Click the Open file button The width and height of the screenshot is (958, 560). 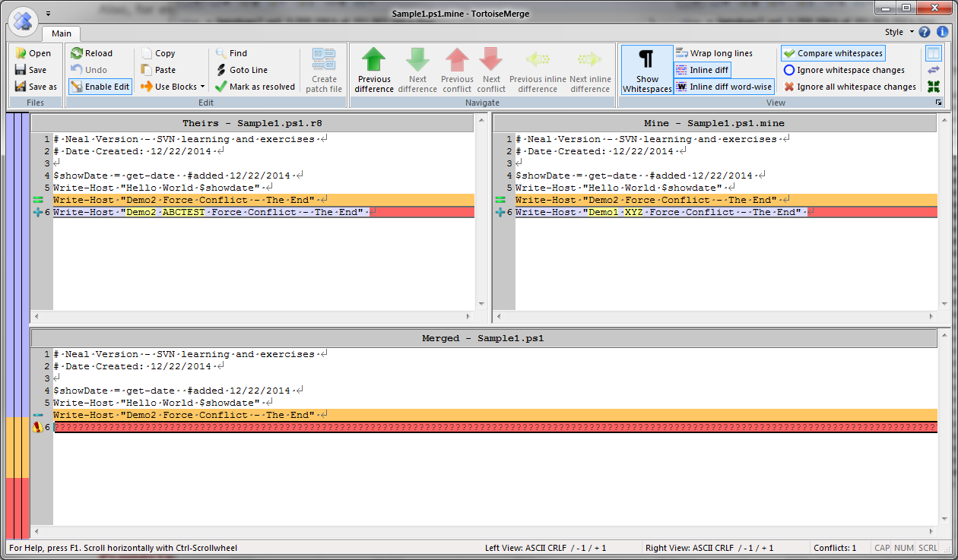coord(33,53)
